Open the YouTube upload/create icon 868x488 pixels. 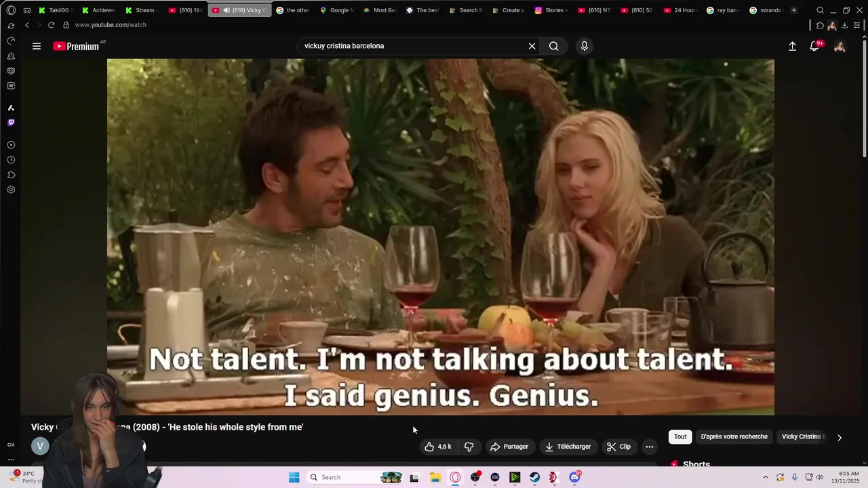pyautogui.click(x=792, y=46)
